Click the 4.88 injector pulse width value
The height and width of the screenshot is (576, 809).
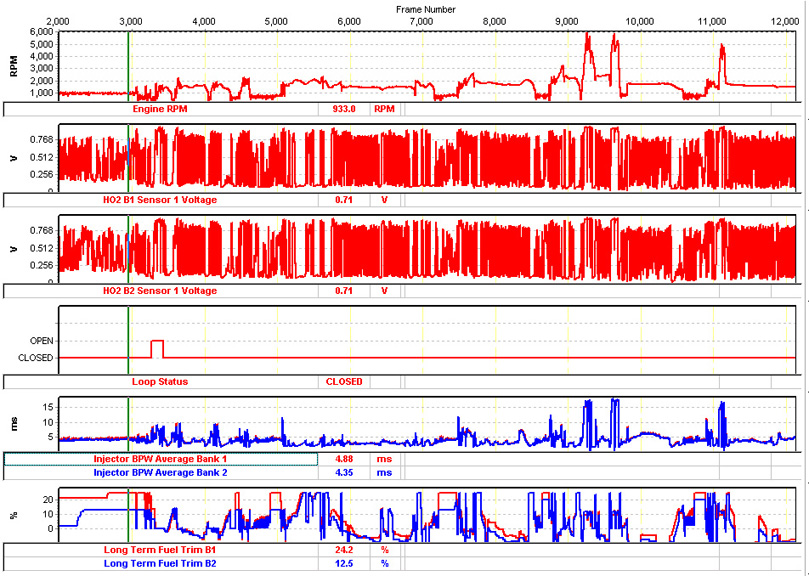click(344, 460)
